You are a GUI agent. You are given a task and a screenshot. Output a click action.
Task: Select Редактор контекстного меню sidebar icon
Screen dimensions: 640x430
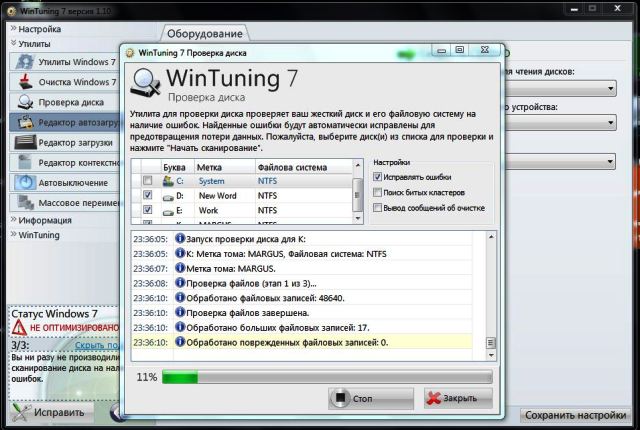tap(25, 162)
